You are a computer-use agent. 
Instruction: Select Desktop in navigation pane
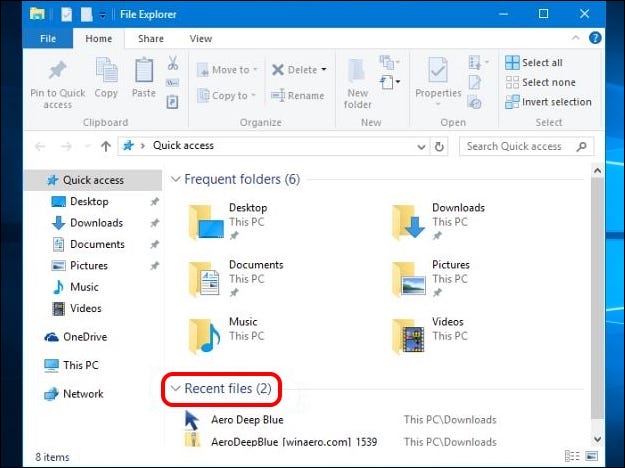(93, 202)
